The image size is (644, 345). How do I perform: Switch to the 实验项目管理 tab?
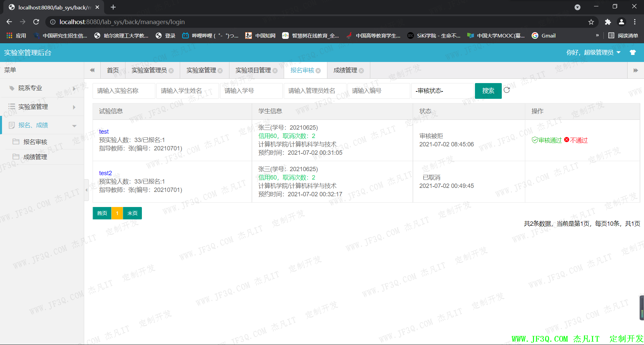253,70
